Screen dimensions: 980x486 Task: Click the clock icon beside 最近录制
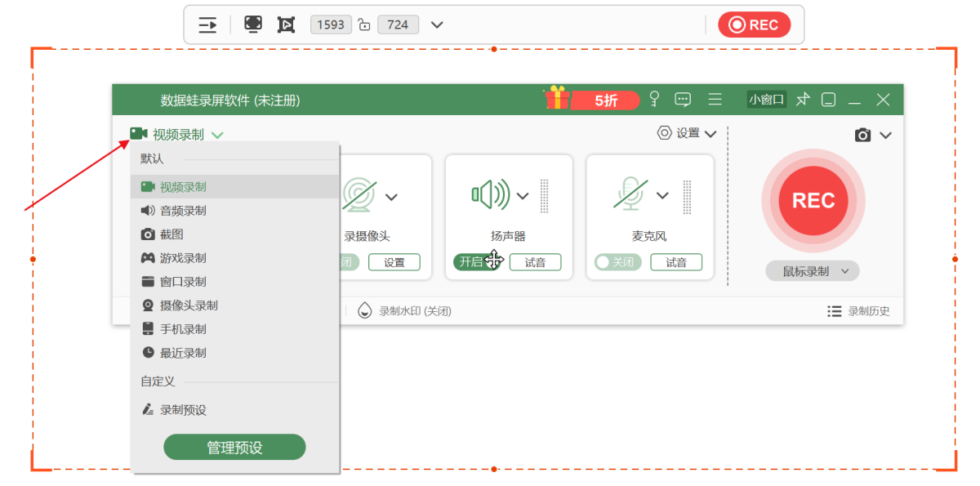coord(148,353)
